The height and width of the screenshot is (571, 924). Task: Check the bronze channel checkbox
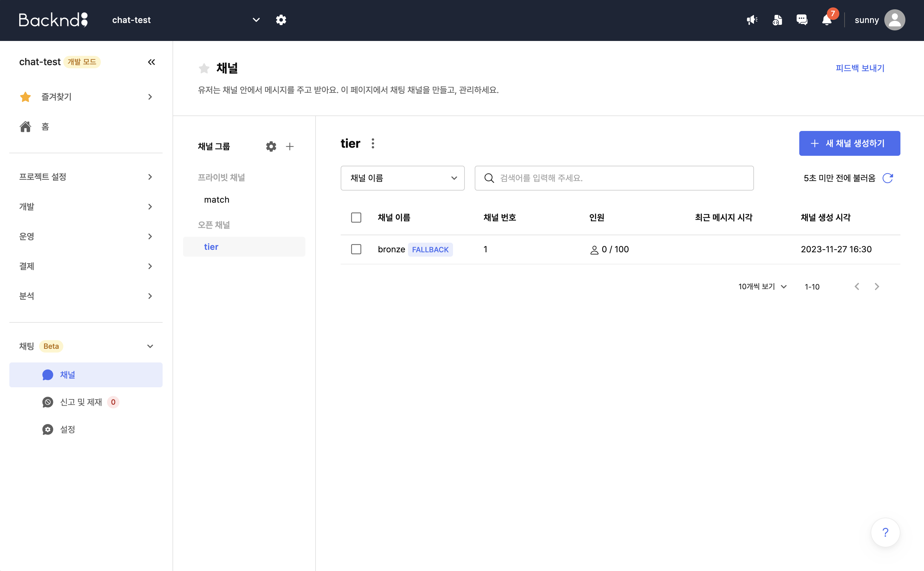(356, 249)
